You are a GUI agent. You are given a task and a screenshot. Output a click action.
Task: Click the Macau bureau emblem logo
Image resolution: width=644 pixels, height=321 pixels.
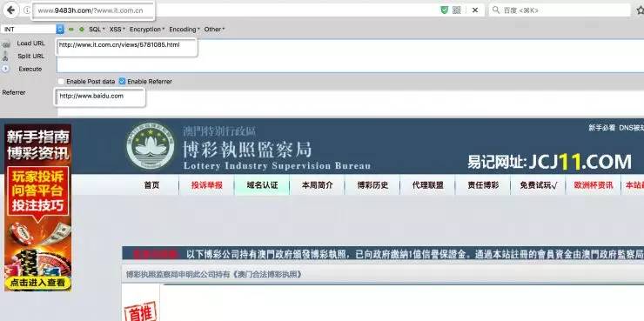pyautogui.click(x=151, y=145)
